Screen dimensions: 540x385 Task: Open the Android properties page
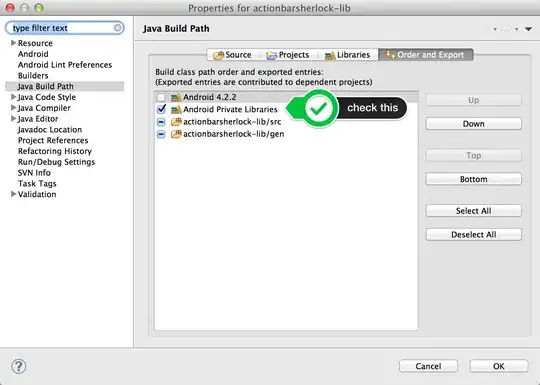click(x=33, y=54)
